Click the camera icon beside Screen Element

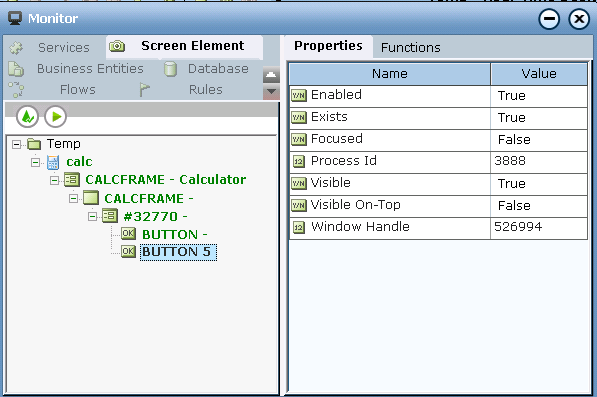(x=117, y=46)
